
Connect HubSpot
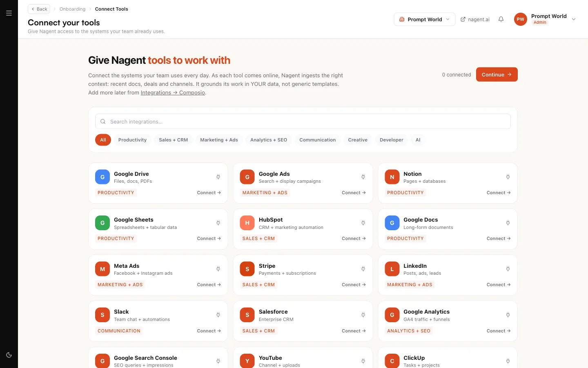coord(354,238)
